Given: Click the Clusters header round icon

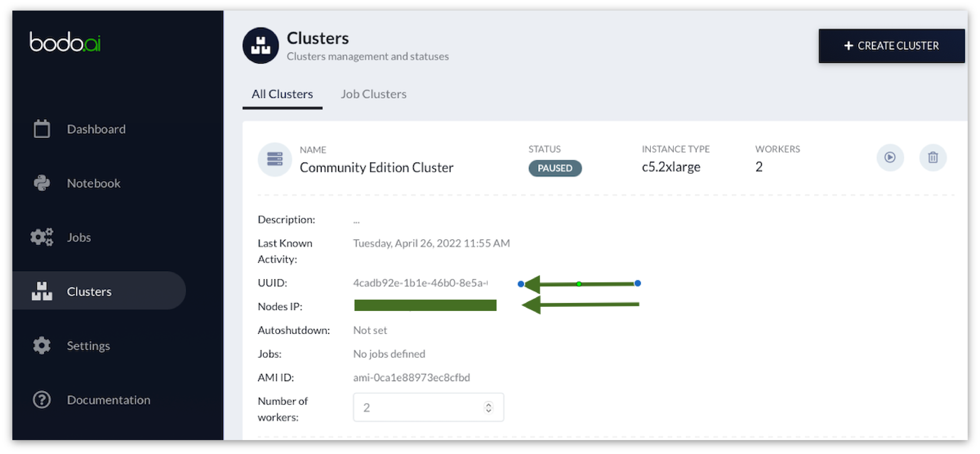Looking at the screenshot, I should 261,45.
